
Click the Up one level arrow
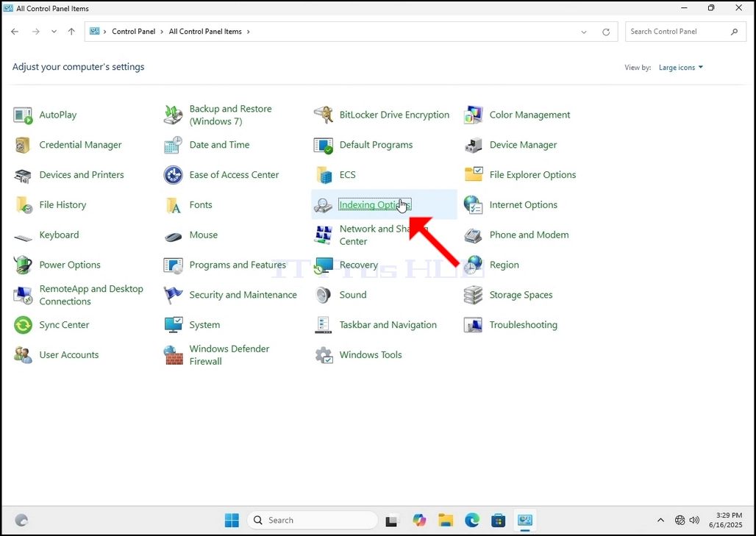pyautogui.click(x=71, y=32)
